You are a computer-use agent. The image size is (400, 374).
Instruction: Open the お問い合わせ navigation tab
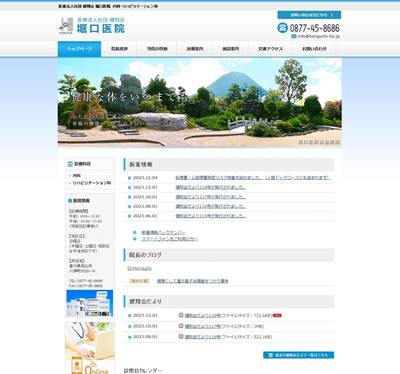[314, 49]
